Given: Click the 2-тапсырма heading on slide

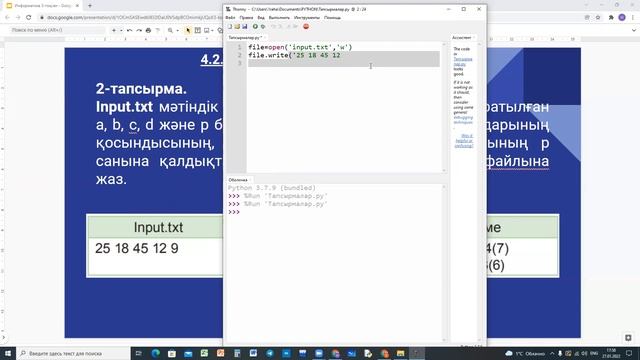Looking at the screenshot, I should click(141, 89).
